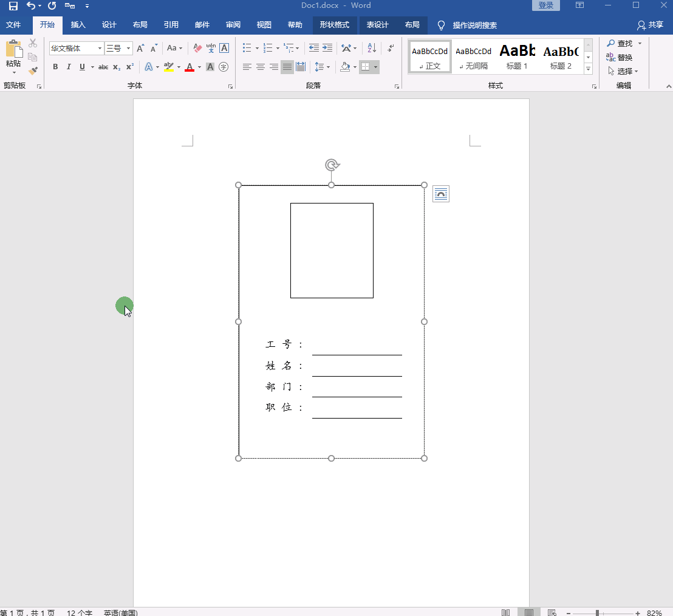Viewport: 673px width, 616px height.
Task: Click the format painter brush icon
Action: 33,70
